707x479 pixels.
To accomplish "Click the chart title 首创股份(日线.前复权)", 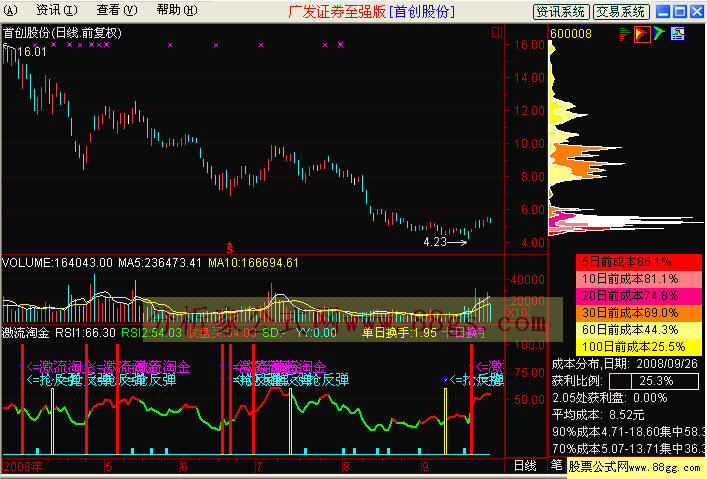I will click(62, 32).
